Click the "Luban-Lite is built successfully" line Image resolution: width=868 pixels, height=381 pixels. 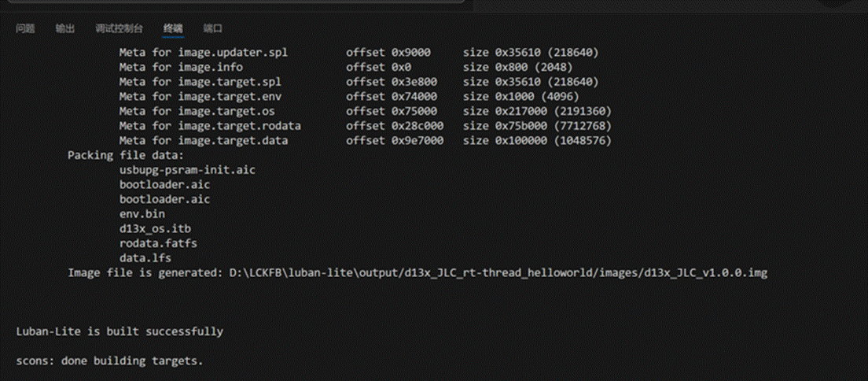[x=120, y=331]
